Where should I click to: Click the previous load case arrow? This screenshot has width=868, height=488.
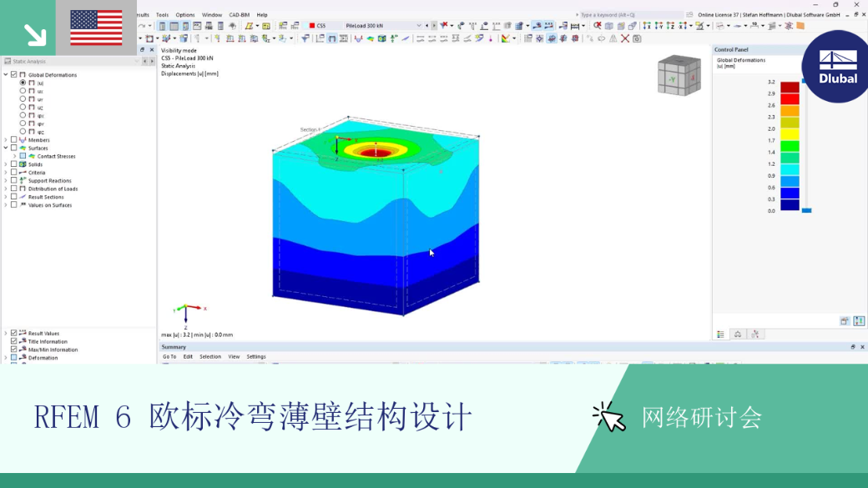[x=426, y=26]
